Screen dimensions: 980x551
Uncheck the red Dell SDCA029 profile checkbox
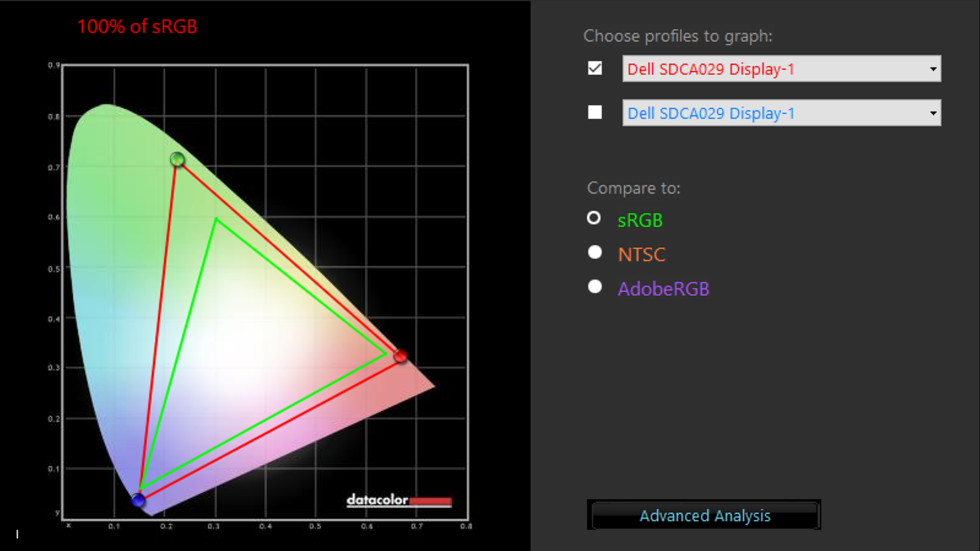point(595,68)
